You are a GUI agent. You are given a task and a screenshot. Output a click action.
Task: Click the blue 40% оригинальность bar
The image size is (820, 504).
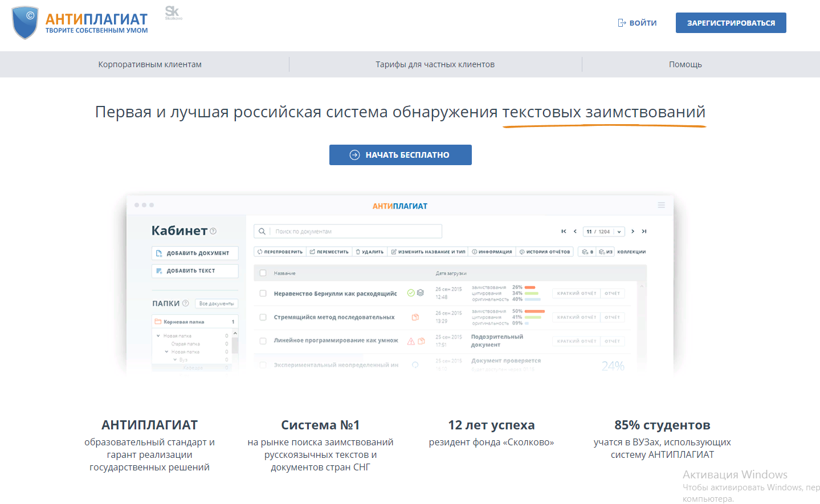(533, 299)
